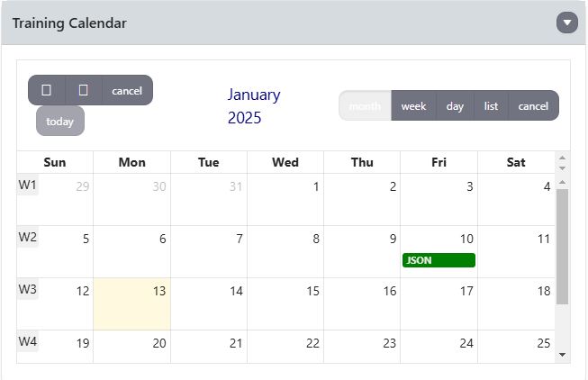Image resolution: width=588 pixels, height=380 pixels.
Task: Click cancel next to the list button
Action: (x=533, y=105)
